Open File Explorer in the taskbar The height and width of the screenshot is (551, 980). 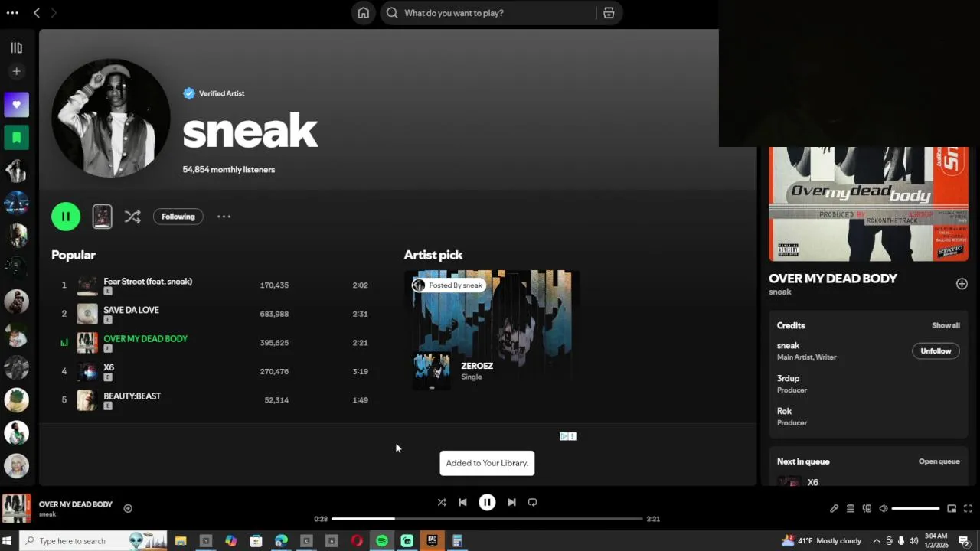point(181,541)
